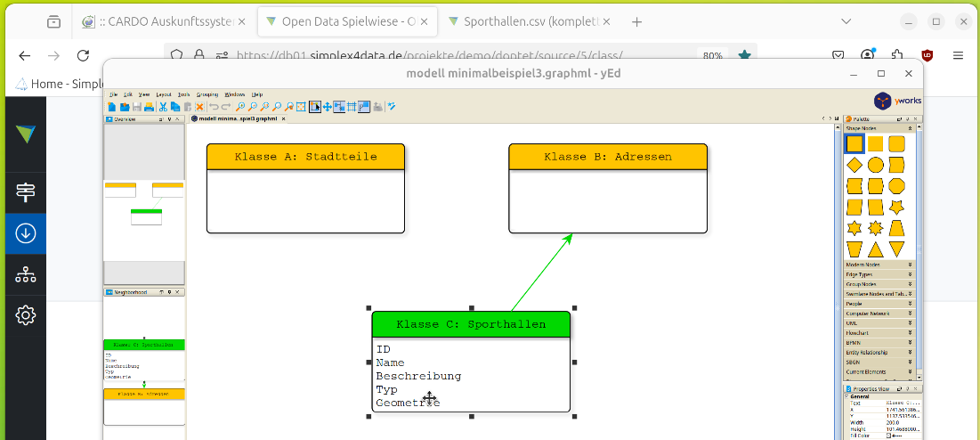The width and height of the screenshot is (980, 440).
Task: Click the Redo arrow in yEd toolbar
Action: coord(225,107)
